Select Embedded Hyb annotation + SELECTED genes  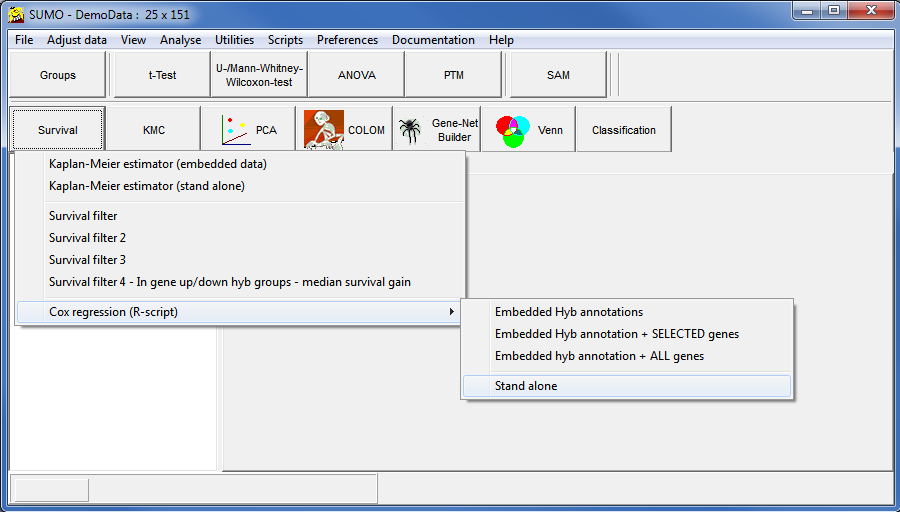point(627,333)
